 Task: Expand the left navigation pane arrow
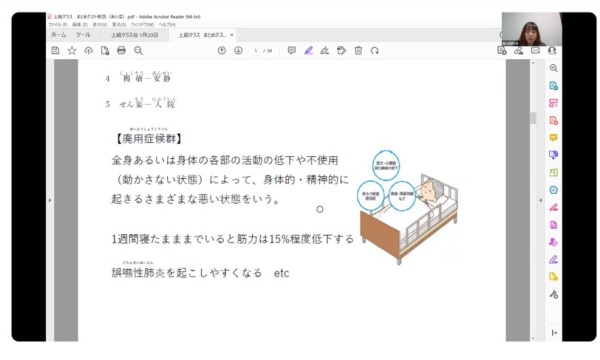coord(50,200)
